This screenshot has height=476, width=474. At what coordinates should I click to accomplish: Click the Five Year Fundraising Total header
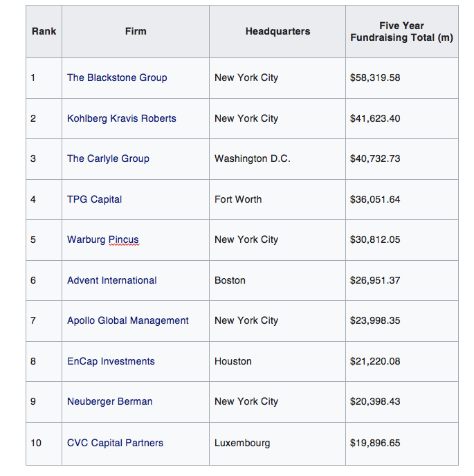(401, 31)
